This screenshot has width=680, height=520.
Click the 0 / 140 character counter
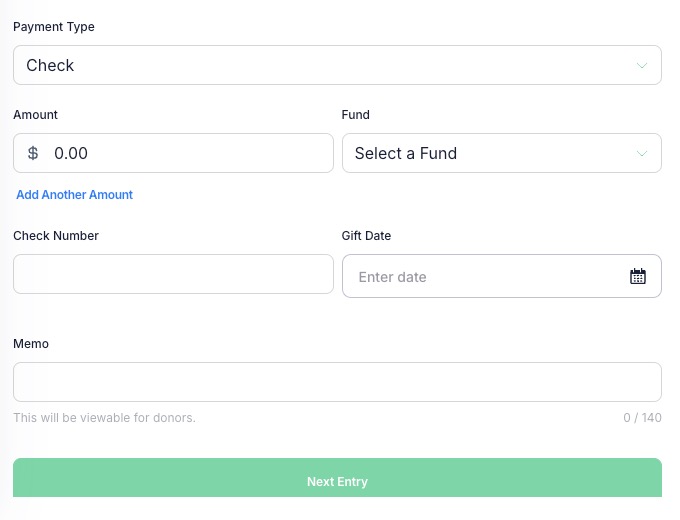[x=642, y=418]
